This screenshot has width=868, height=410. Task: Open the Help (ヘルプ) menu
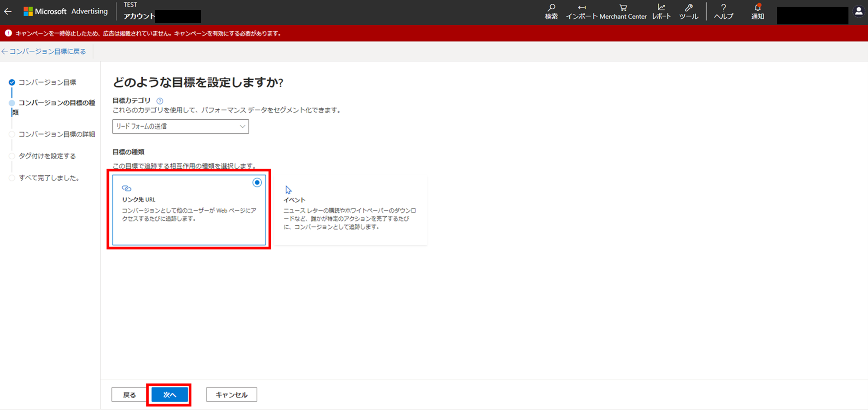(x=723, y=12)
